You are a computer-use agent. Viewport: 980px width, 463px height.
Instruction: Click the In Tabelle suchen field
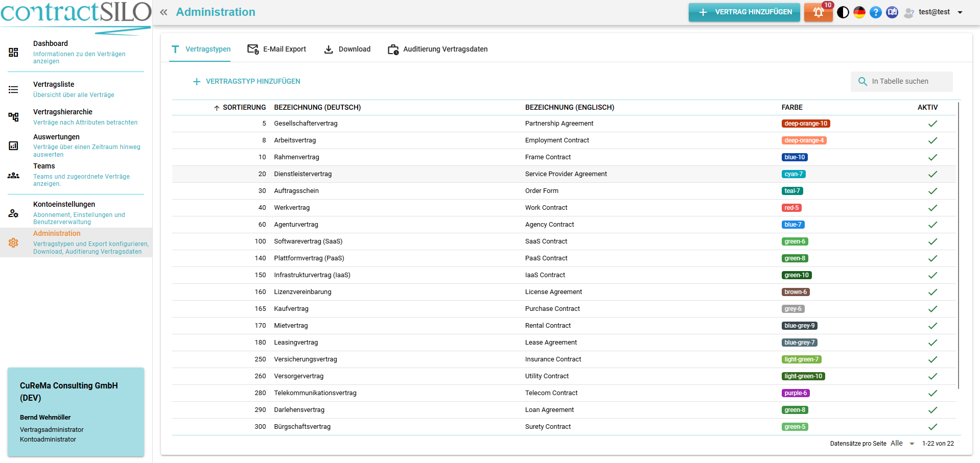[x=902, y=82]
